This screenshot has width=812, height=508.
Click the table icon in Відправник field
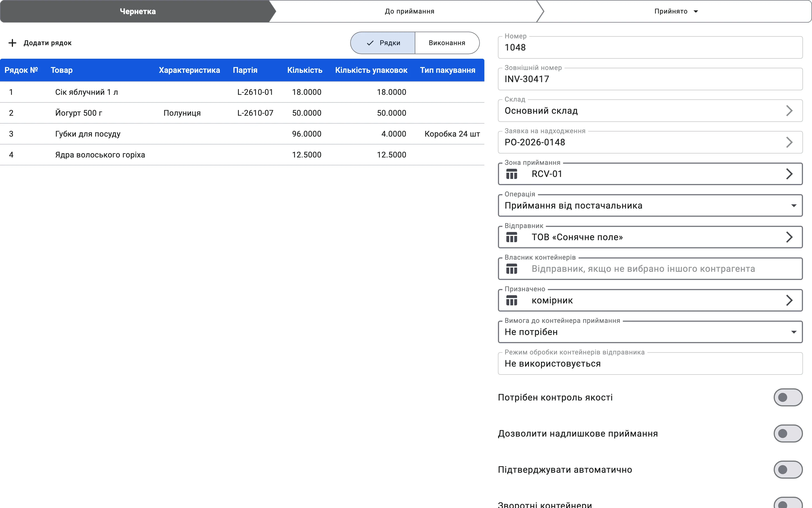[511, 237]
